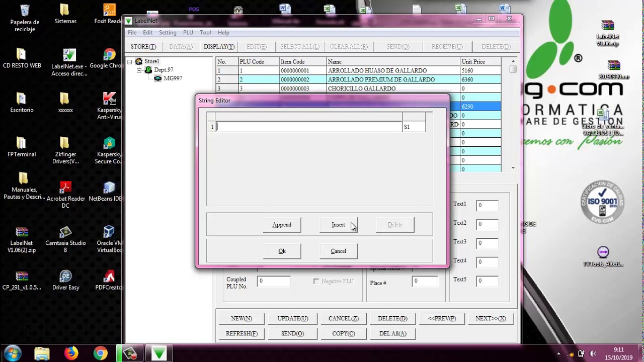Launch Acrobat Reader DC desktop icon
The image size is (644, 362).
click(x=65, y=195)
